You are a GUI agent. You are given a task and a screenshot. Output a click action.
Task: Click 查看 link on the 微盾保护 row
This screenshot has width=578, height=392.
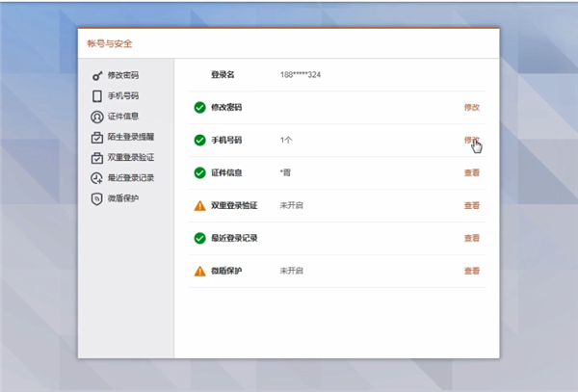pos(472,271)
